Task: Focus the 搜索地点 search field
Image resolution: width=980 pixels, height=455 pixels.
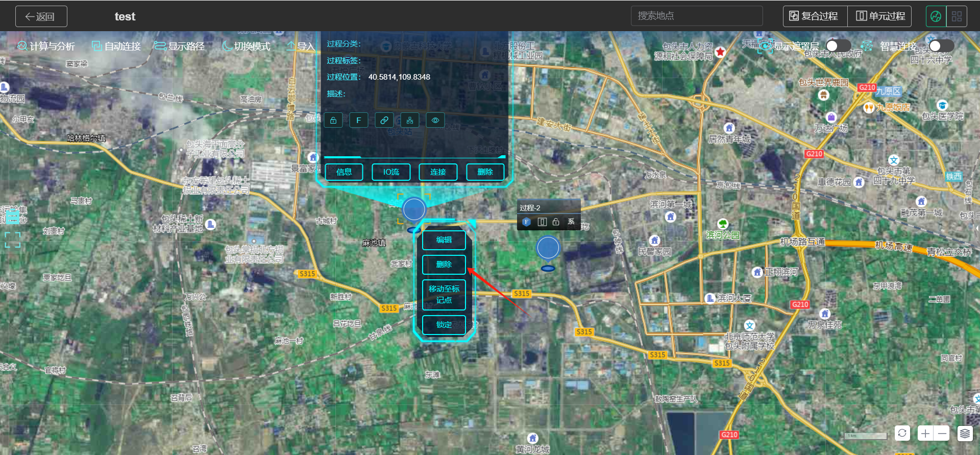Action: click(x=697, y=16)
